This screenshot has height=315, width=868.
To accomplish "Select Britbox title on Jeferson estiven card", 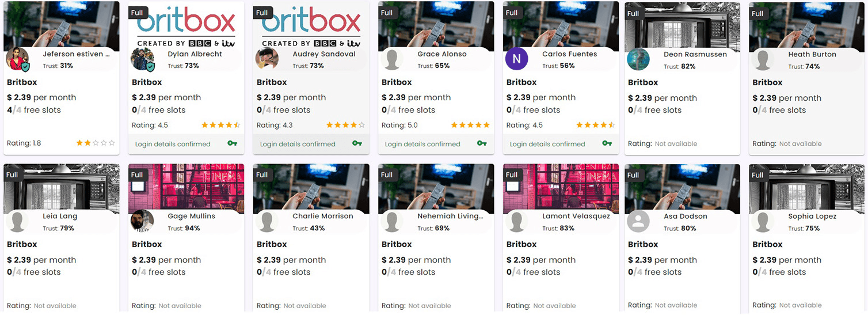I will 22,82.
